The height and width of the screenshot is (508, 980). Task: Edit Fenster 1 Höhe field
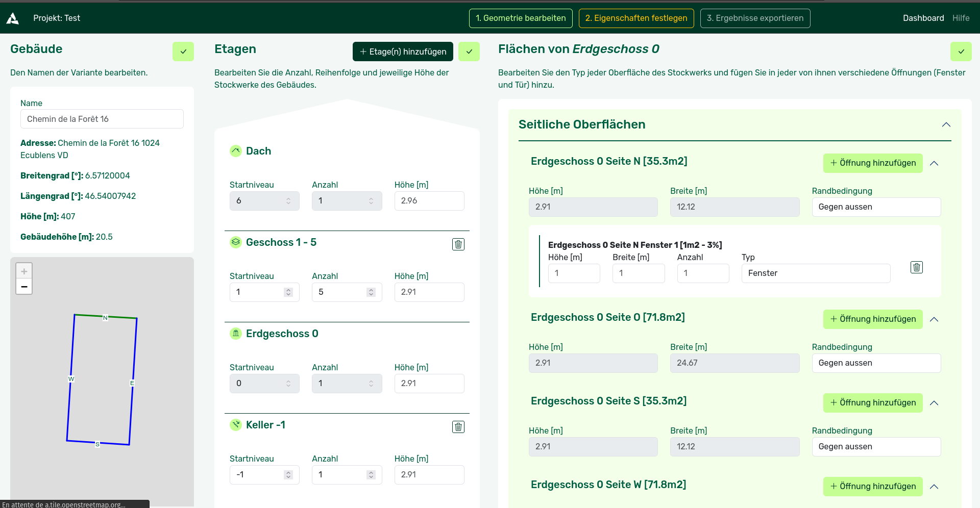click(574, 273)
